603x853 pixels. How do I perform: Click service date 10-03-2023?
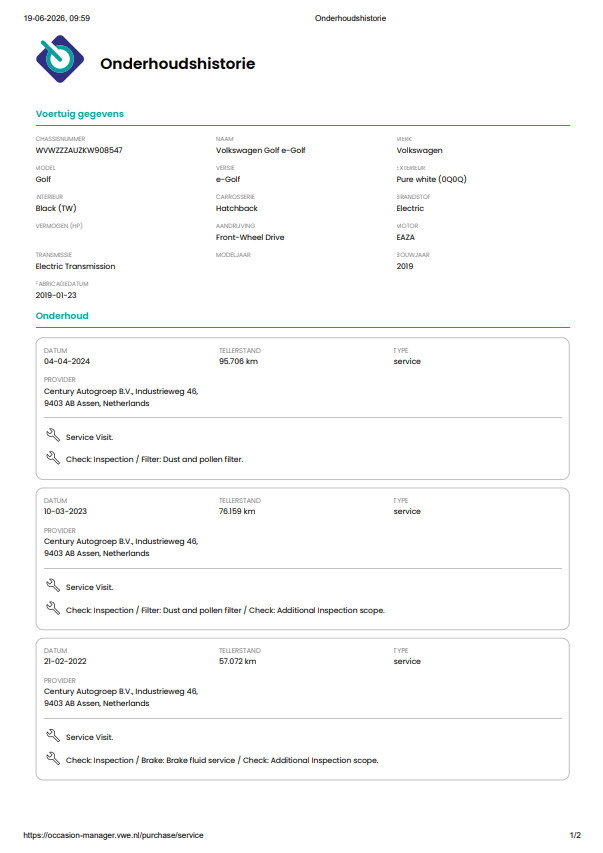tap(65, 511)
